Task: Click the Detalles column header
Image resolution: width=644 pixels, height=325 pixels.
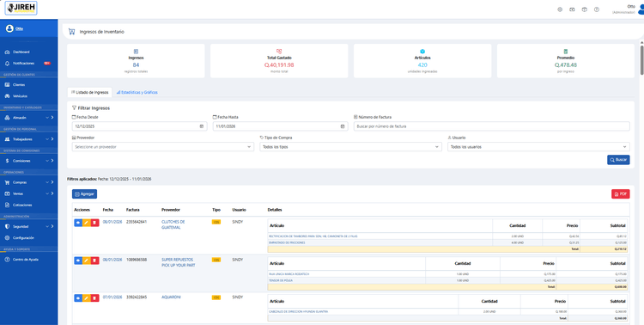Action: click(275, 210)
